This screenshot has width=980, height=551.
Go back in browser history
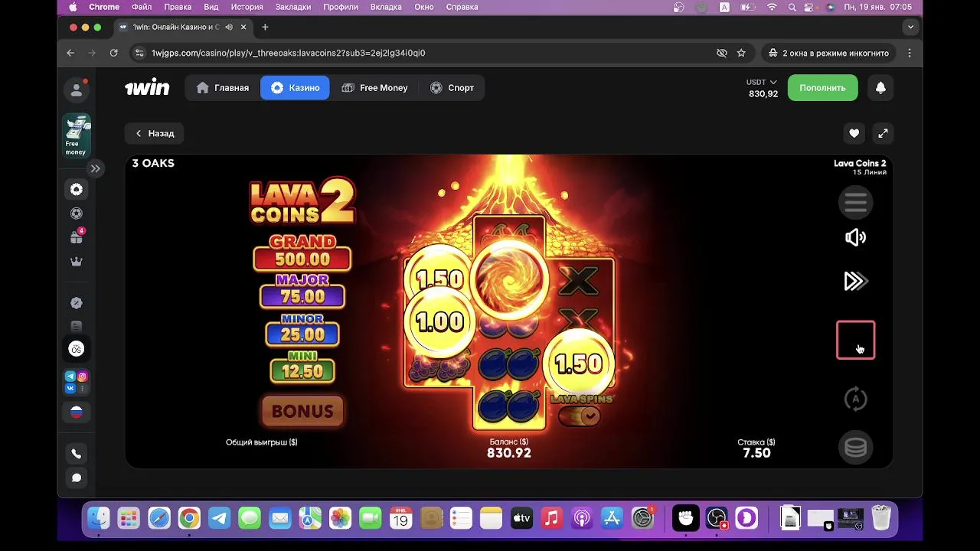coord(70,53)
